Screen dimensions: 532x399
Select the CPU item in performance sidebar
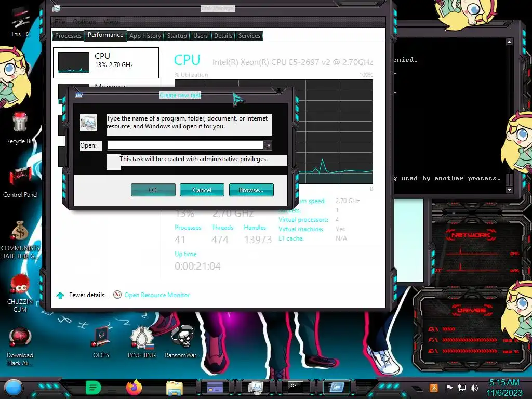pos(106,63)
